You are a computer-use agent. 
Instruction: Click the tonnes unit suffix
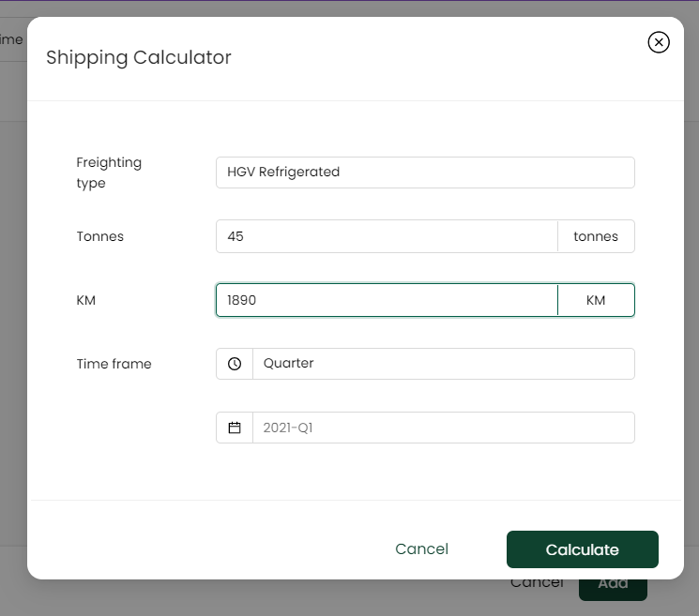tap(596, 236)
